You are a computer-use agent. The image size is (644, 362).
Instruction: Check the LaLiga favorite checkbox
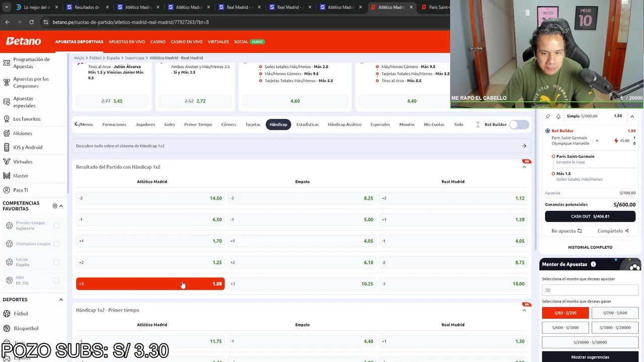(x=56, y=262)
